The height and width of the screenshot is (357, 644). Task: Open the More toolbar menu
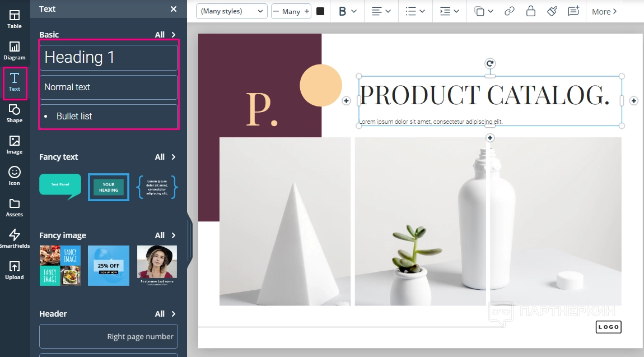(x=604, y=11)
